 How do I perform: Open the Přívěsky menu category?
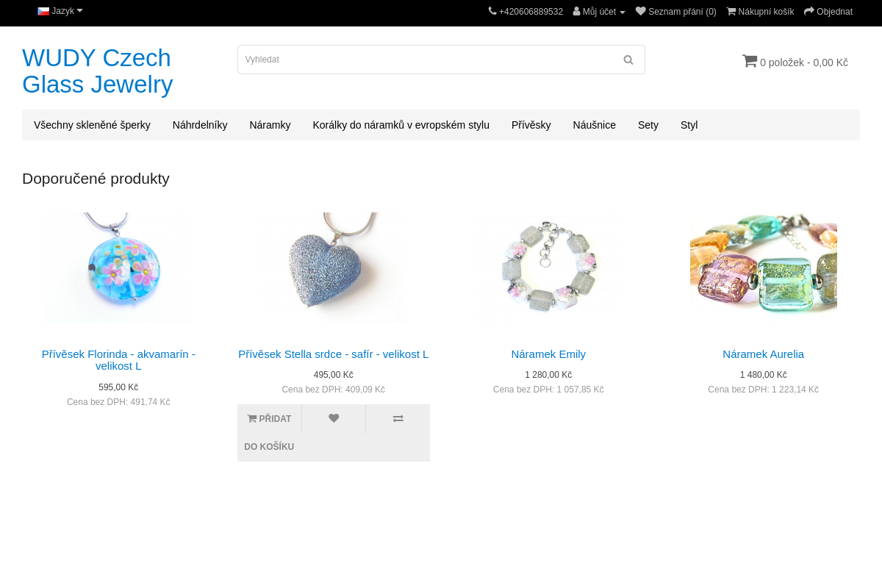[x=531, y=125]
